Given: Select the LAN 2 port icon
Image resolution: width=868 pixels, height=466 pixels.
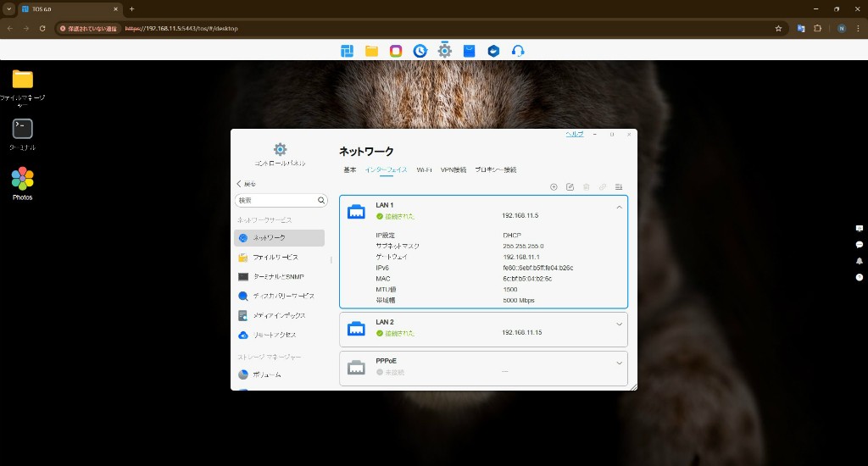Looking at the screenshot, I should [x=356, y=329].
